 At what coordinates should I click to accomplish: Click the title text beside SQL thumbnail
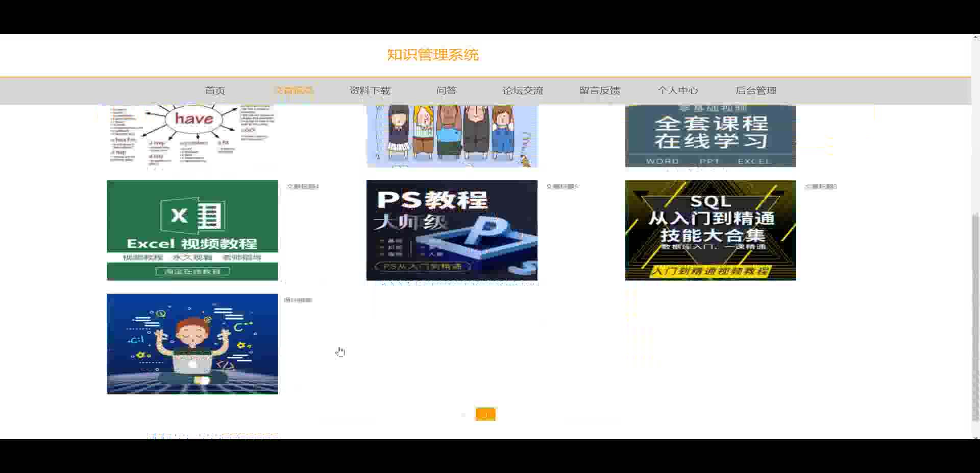[x=821, y=186]
